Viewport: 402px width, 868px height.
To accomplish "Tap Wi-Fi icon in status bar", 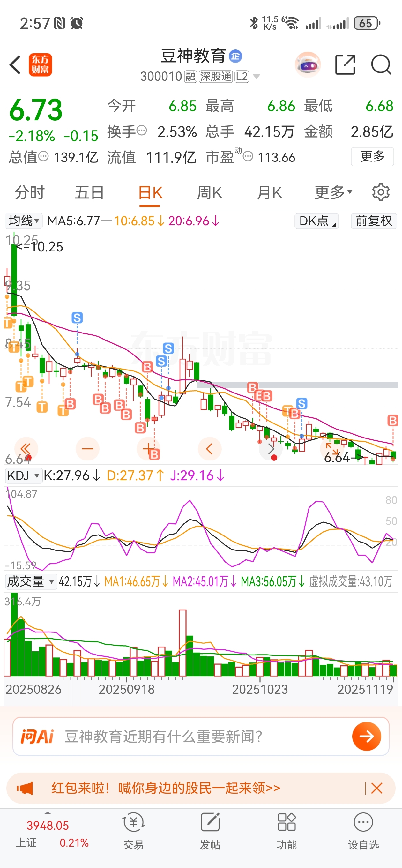I will (x=291, y=23).
